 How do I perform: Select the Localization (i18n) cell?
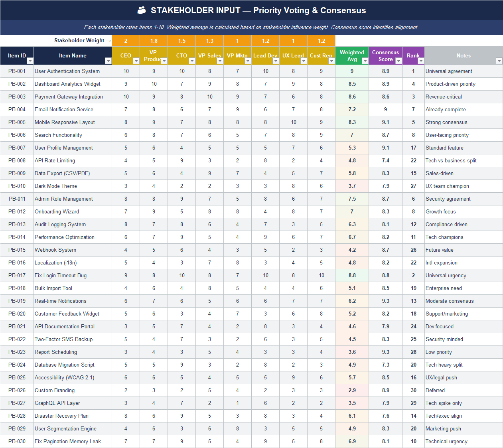(73, 262)
